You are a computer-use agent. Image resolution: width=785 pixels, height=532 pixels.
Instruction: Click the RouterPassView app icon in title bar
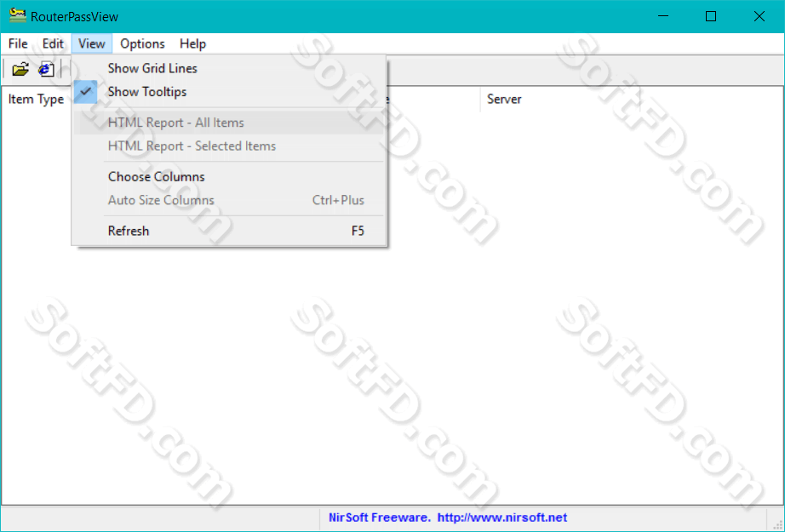coord(18,15)
